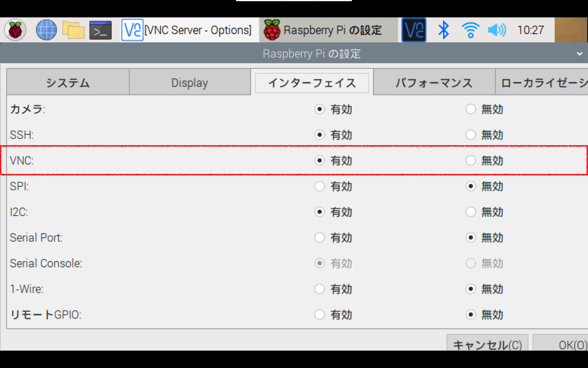The width and height of the screenshot is (588, 368).
Task: Open the volume speaker control
Action: pos(497,30)
